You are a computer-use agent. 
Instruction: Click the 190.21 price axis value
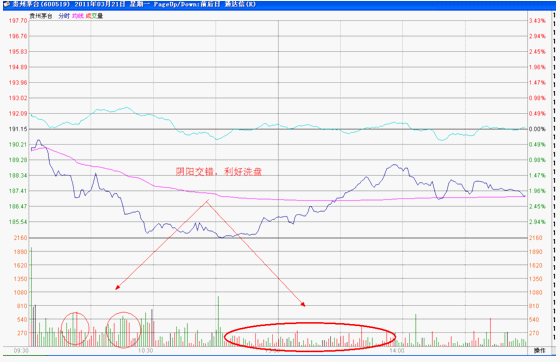18,144
